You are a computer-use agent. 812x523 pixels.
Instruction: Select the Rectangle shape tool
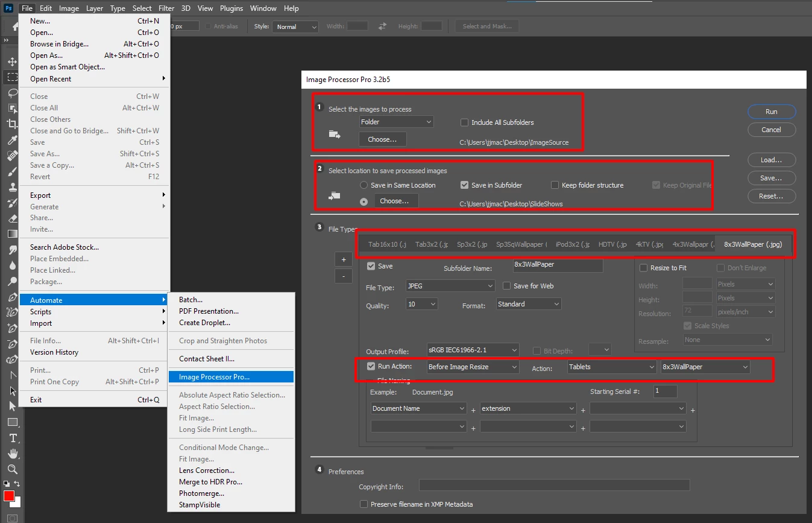click(x=12, y=422)
